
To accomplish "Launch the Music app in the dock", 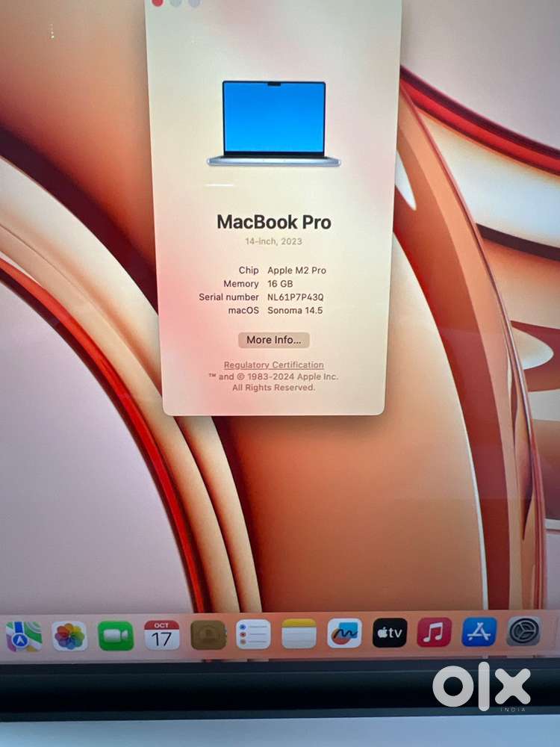I will tap(434, 633).
